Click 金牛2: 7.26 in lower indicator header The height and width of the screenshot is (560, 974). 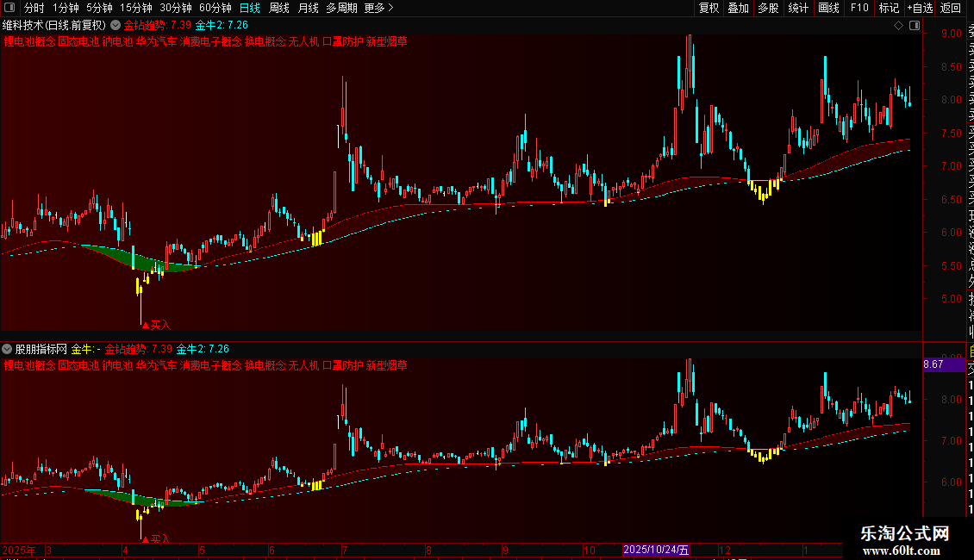tap(203, 350)
